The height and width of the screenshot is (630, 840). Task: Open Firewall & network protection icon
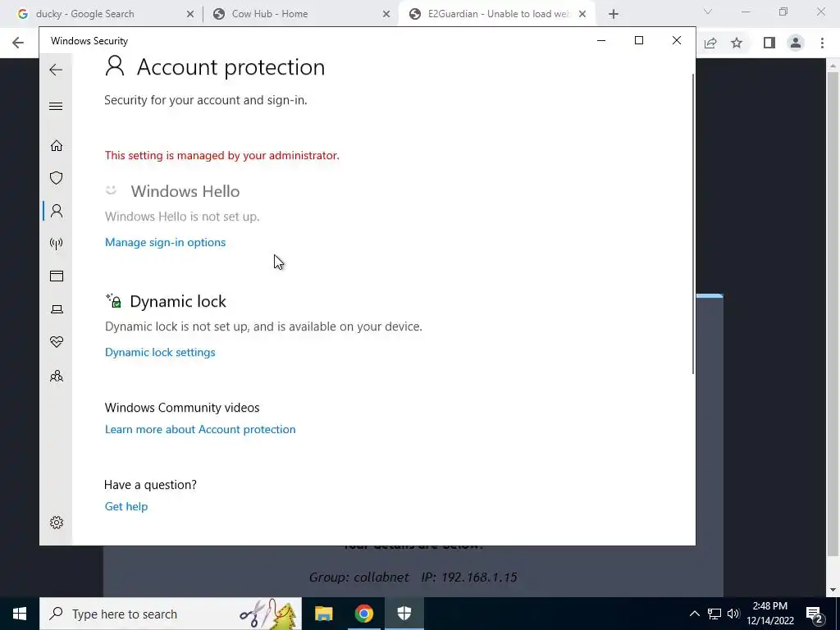pyautogui.click(x=57, y=244)
